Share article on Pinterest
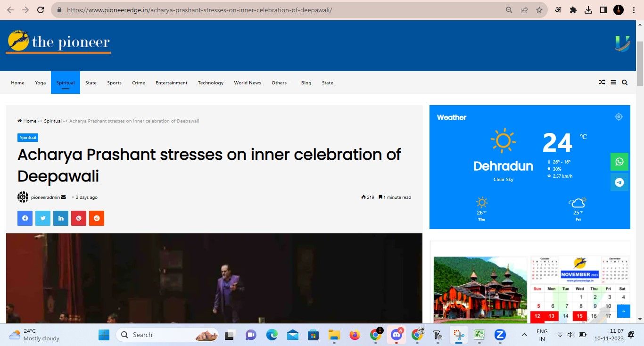The width and height of the screenshot is (644, 346). point(79,218)
